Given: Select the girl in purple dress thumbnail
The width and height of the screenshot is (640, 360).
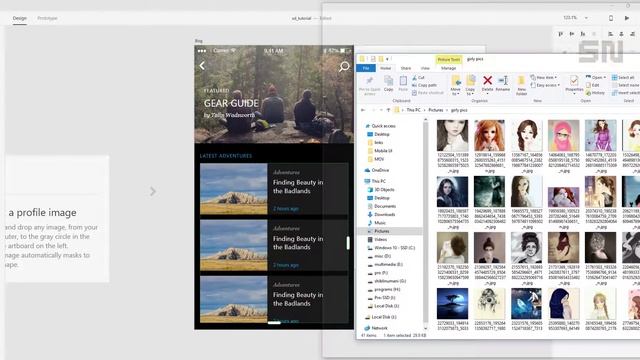Looking at the screenshot, I should (600, 136).
